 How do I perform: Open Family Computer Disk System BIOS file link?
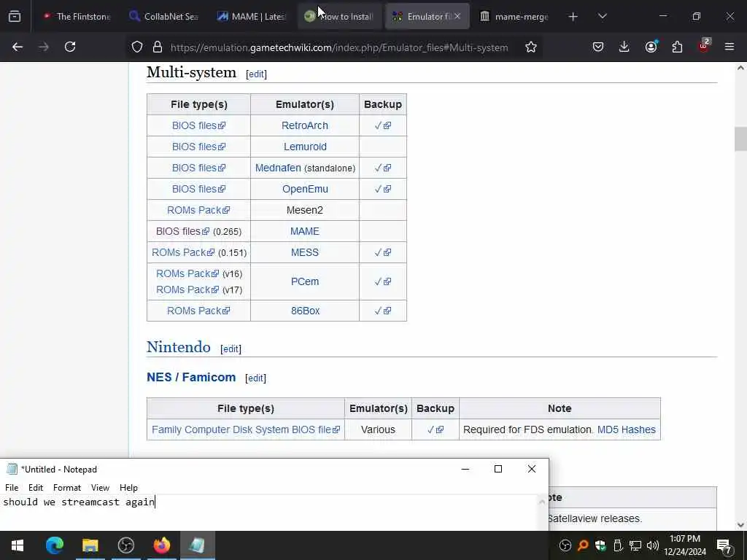point(246,429)
